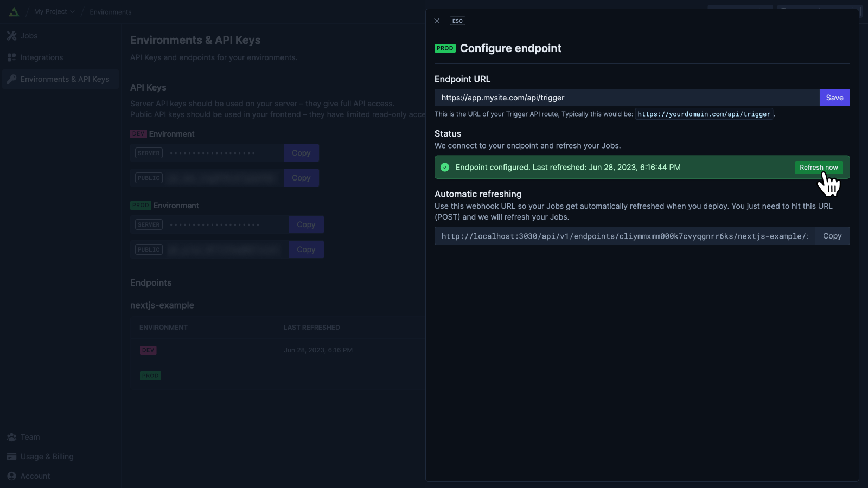The image size is (868, 488).
Task: Select the webhook URL text field
Action: point(624,236)
